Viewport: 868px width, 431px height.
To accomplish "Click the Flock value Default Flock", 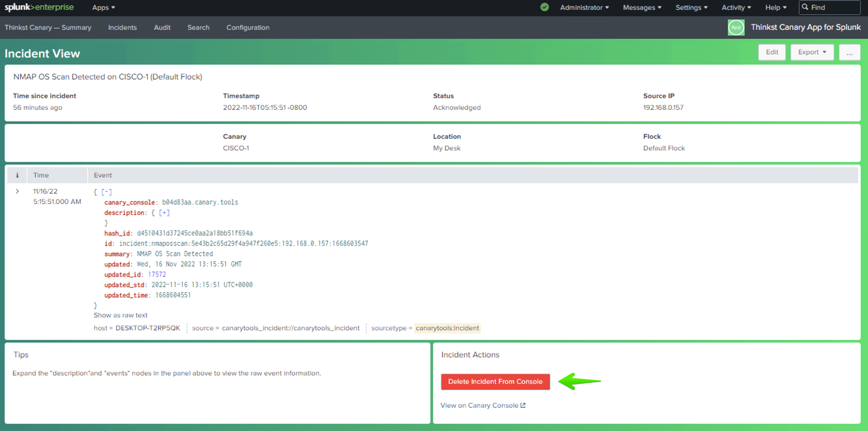I will 664,148.
